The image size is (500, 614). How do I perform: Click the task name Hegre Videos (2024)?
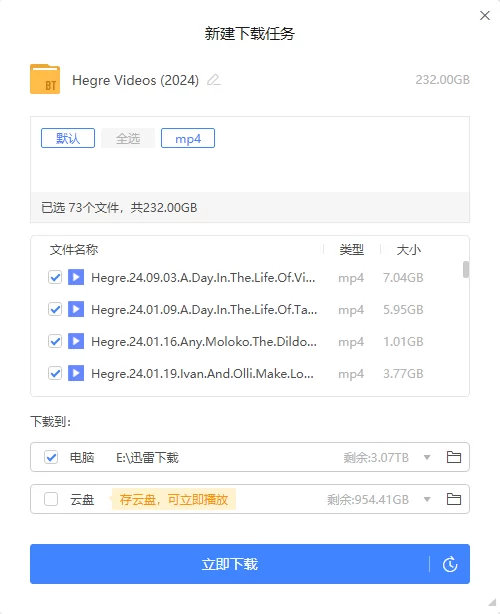135,80
